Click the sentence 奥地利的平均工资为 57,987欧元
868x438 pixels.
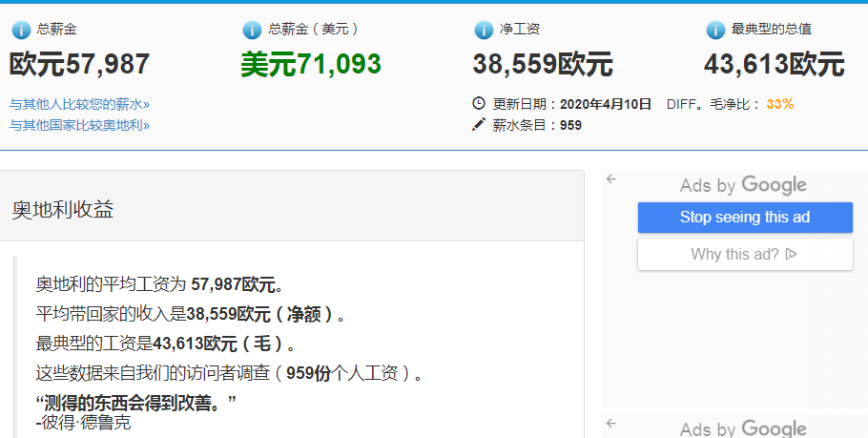[160, 284]
